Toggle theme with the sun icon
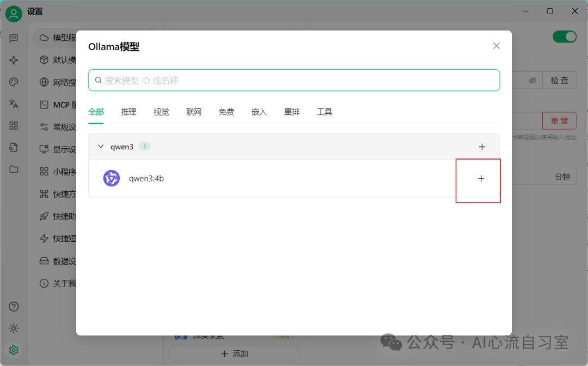The width and height of the screenshot is (588, 366). pos(14,328)
